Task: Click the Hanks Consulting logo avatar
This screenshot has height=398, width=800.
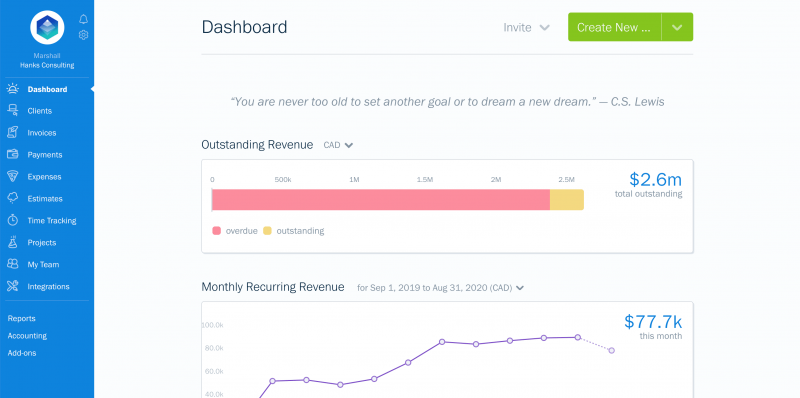Action: (x=47, y=28)
